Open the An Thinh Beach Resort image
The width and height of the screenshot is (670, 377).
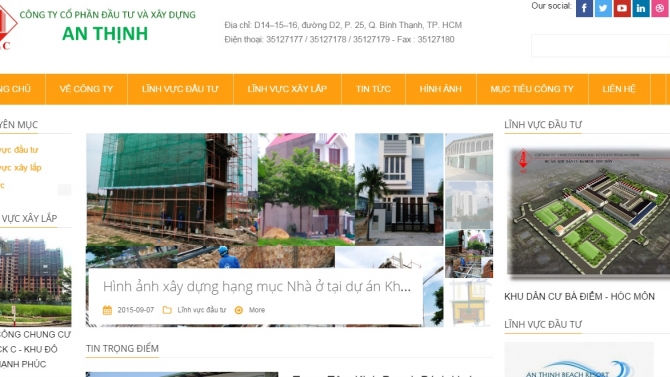[579, 359]
